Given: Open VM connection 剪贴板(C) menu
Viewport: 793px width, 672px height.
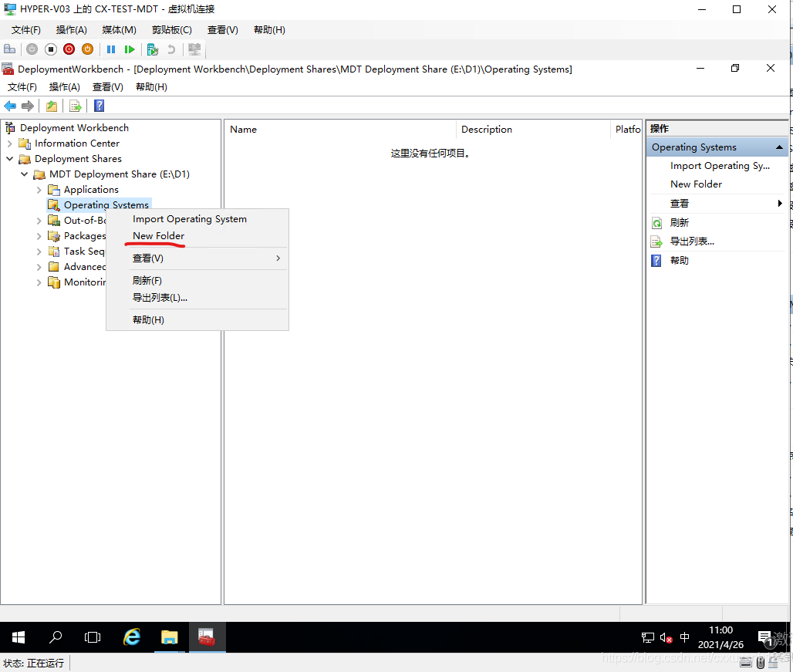Looking at the screenshot, I should 172,30.
